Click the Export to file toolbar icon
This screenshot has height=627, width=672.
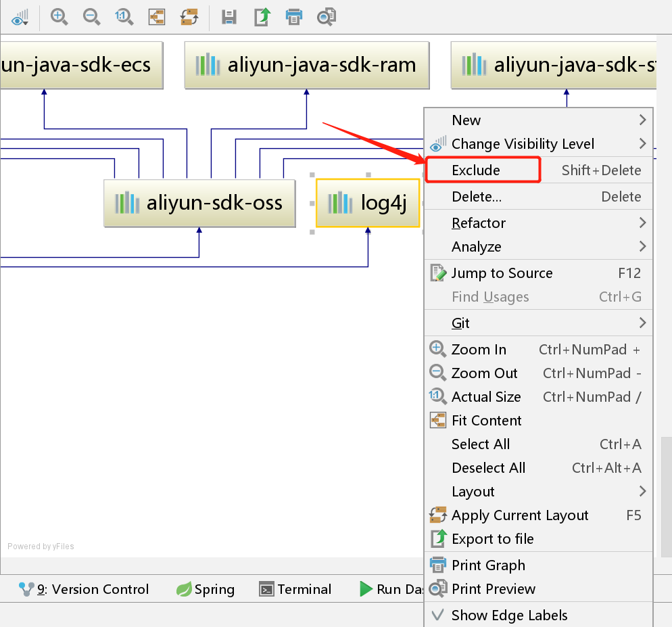pos(262,17)
